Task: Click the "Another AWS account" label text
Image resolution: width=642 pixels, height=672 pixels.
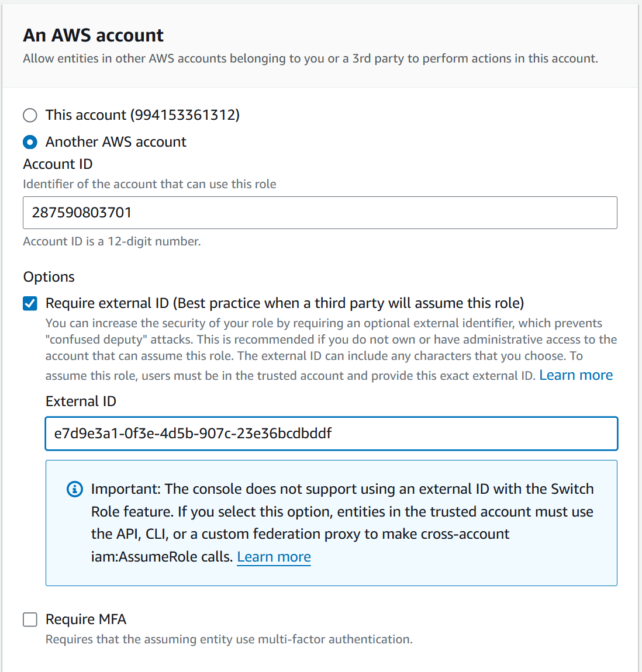Action: [x=116, y=142]
